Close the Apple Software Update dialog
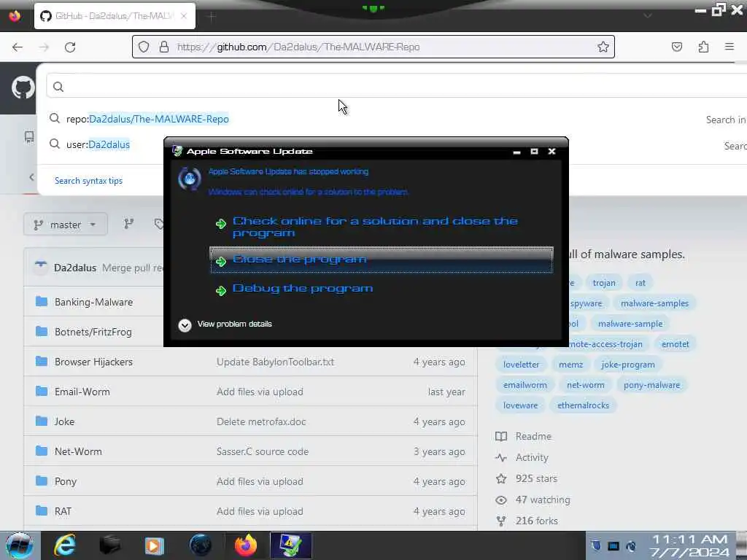The width and height of the screenshot is (747, 560). tap(551, 152)
